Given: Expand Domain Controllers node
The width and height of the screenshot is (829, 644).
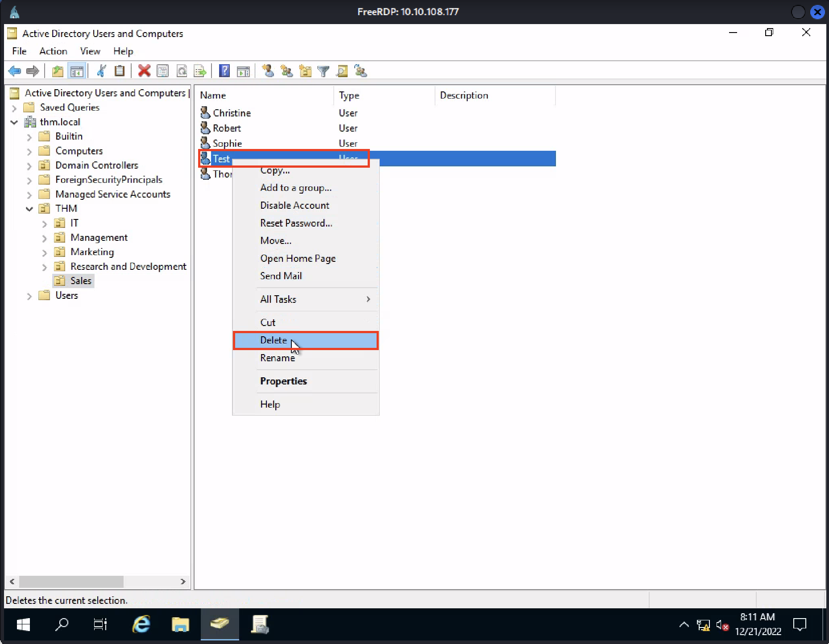Looking at the screenshot, I should (29, 166).
